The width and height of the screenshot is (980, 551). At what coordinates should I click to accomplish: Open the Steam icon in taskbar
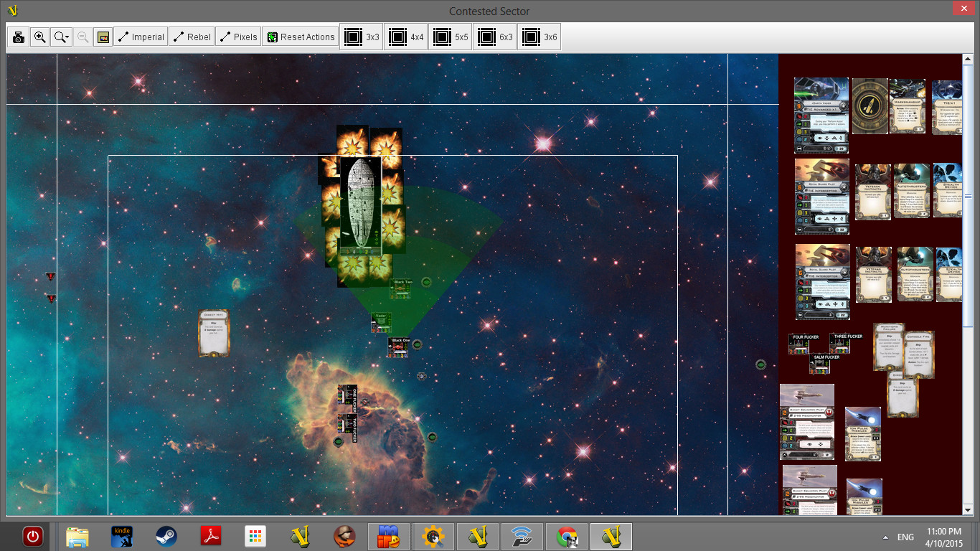167,537
